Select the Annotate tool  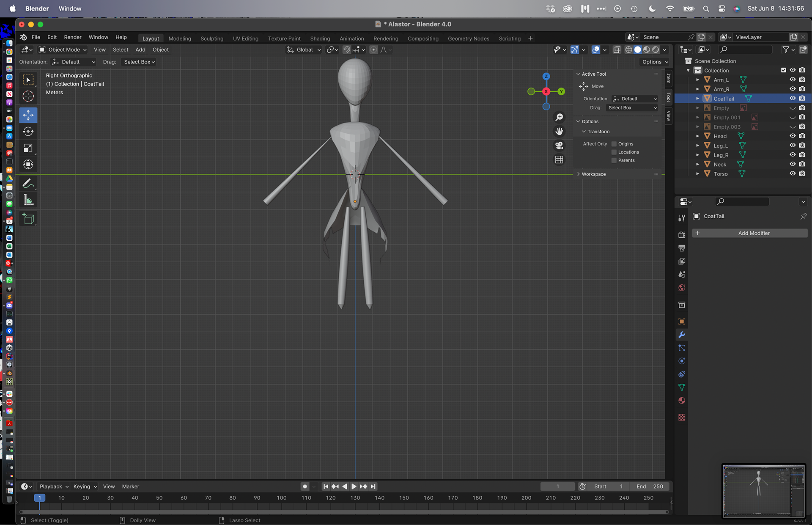click(x=28, y=184)
